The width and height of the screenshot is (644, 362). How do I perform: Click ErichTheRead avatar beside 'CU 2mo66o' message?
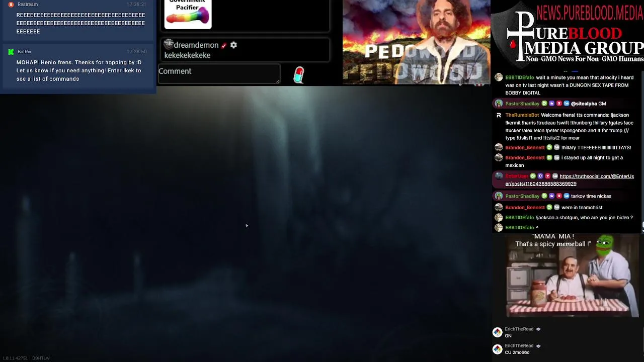click(x=497, y=349)
